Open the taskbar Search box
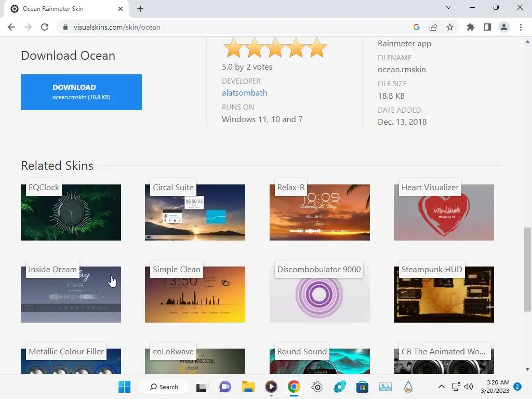The image size is (532, 399). pyautogui.click(x=164, y=387)
